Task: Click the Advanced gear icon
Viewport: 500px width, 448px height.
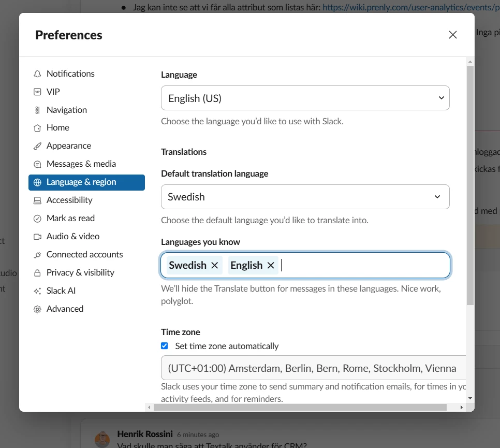Action: [x=37, y=309]
